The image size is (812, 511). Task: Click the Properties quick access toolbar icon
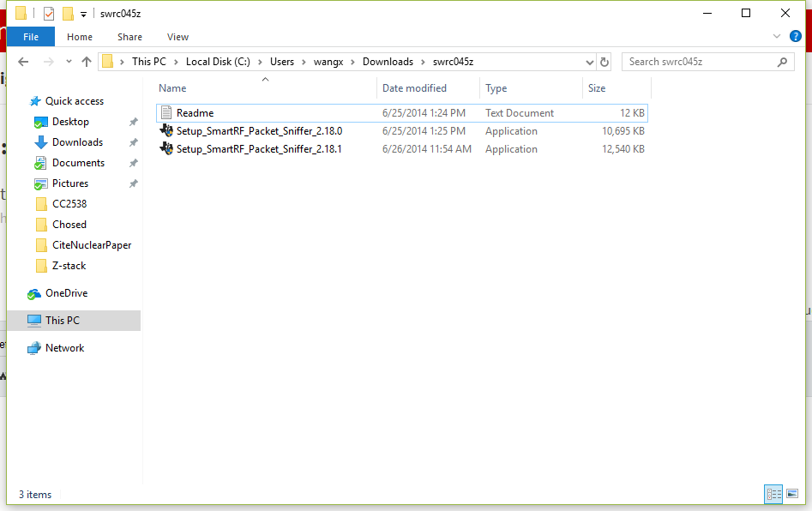pos(49,14)
